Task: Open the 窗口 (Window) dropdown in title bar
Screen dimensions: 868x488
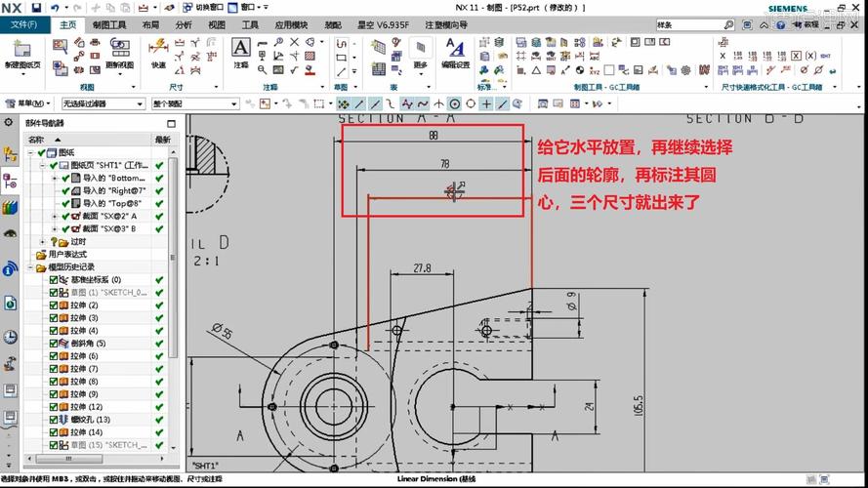Action: (x=247, y=8)
